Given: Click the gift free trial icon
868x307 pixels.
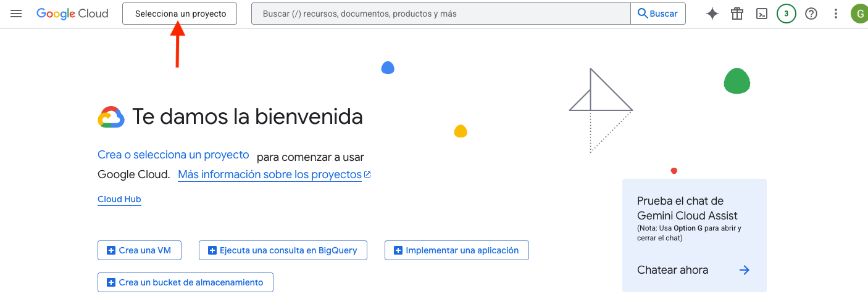Looking at the screenshot, I should [737, 14].
